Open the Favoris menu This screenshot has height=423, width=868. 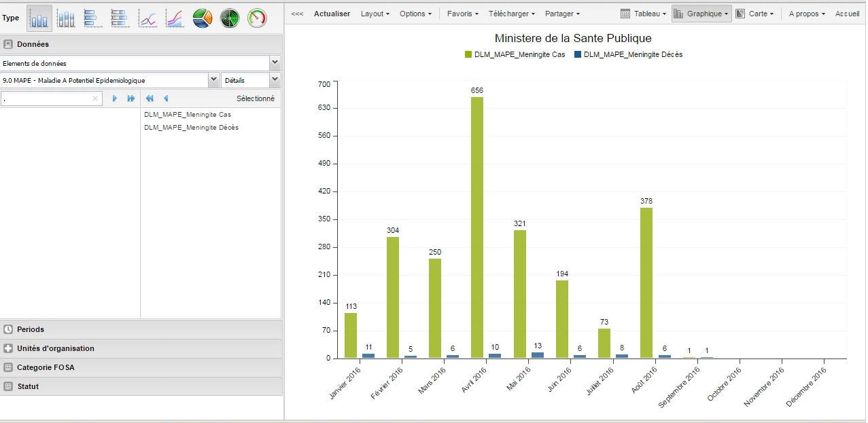[462, 14]
